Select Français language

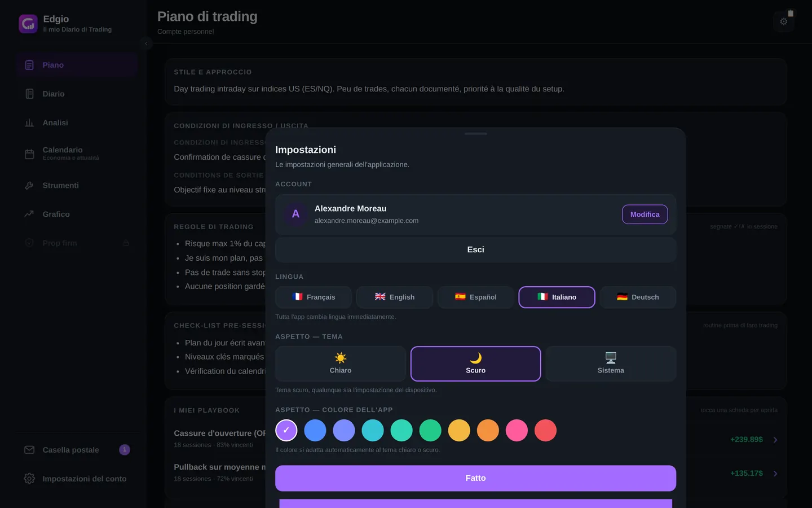(x=314, y=297)
